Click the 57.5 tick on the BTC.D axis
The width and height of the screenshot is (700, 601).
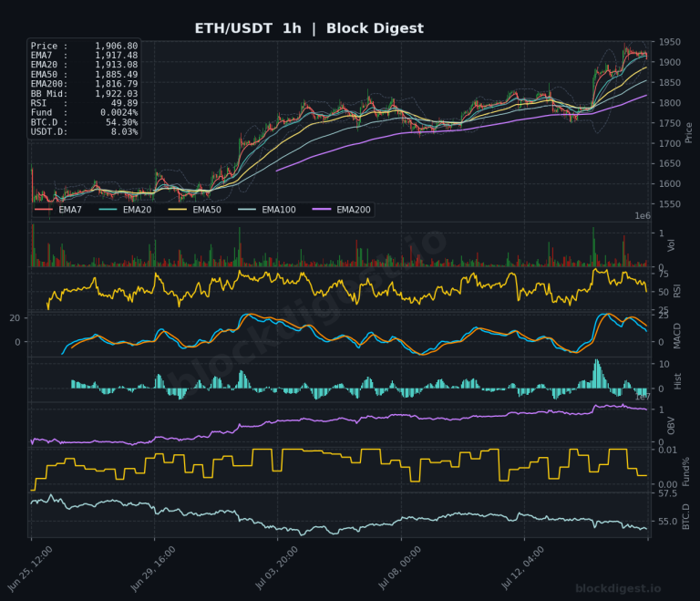click(x=667, y=493)
